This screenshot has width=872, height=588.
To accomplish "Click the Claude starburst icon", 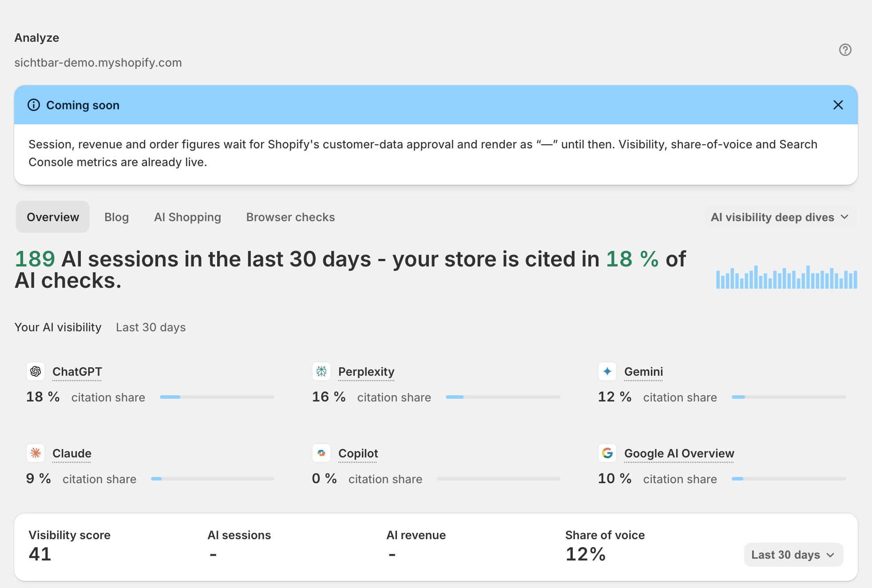I will [36, 453].
